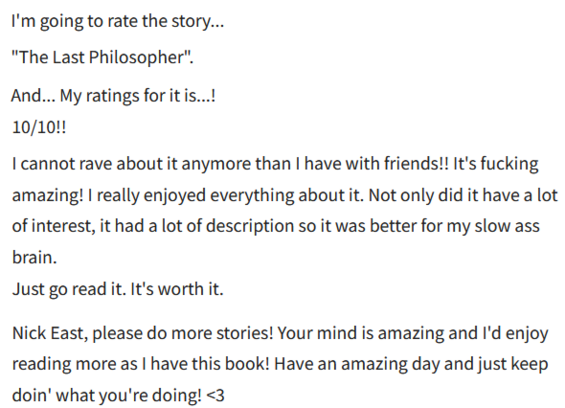Click the sentence "Just go read it."

point(69,289)
